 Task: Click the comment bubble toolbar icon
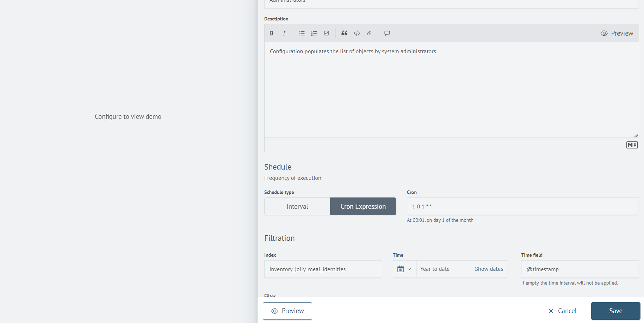(387, 33)
